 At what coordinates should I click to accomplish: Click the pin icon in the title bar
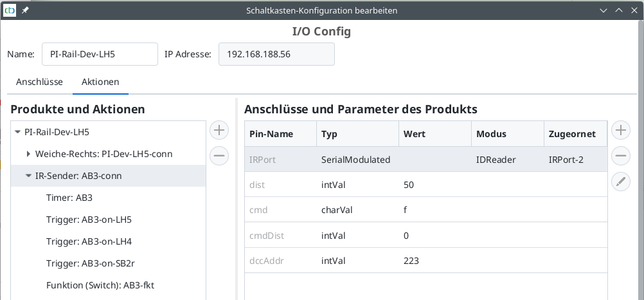(25, 11)
